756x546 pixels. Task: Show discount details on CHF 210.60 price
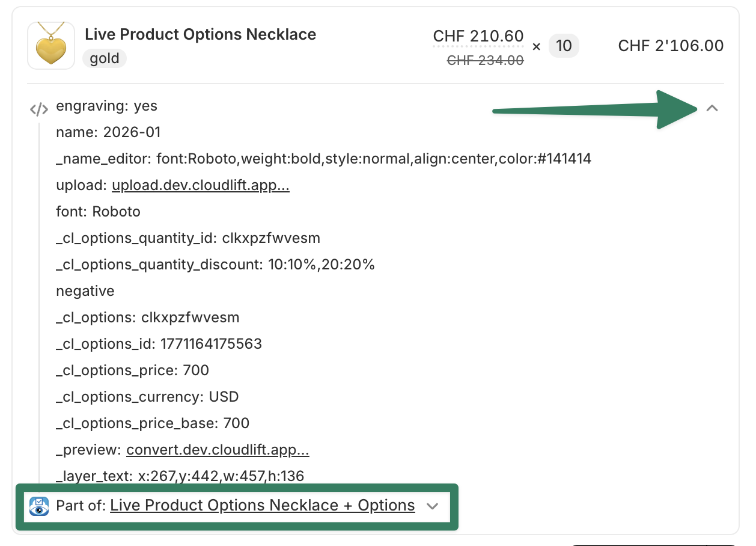(478, 37)
